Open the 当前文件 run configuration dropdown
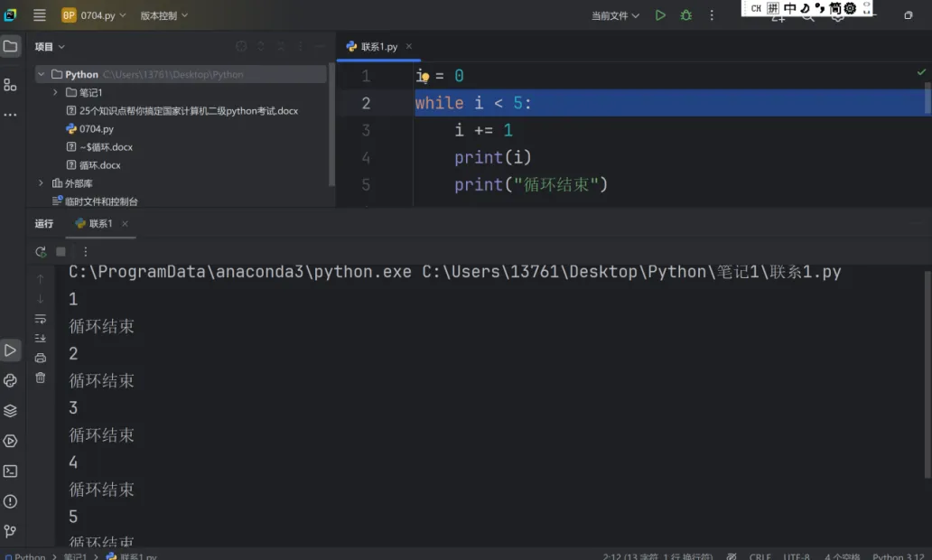932x560 pixels. coord(615,15)
